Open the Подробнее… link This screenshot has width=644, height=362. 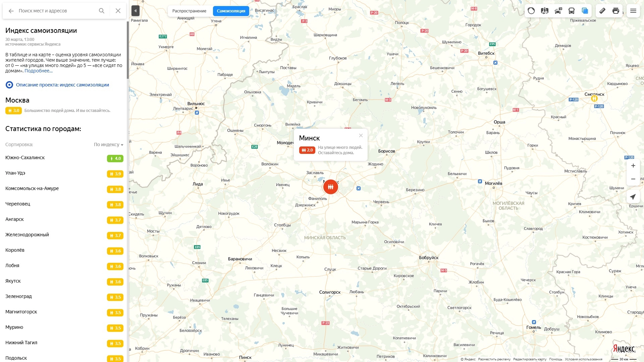pos(39,71)
